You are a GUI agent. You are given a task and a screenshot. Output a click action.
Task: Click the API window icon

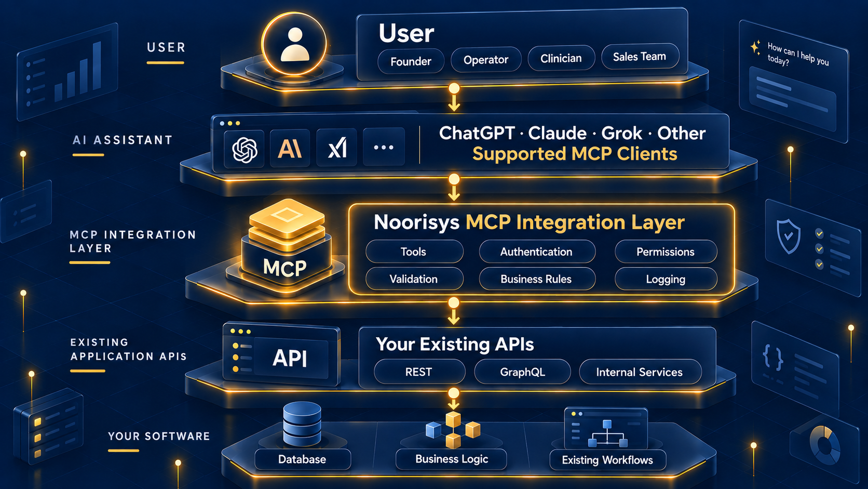click(x=281, y=355)
